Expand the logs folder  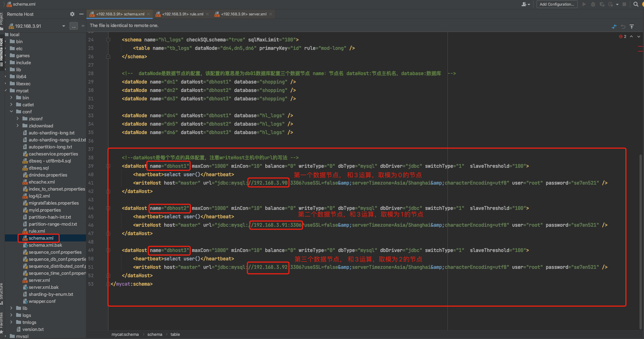11,315
